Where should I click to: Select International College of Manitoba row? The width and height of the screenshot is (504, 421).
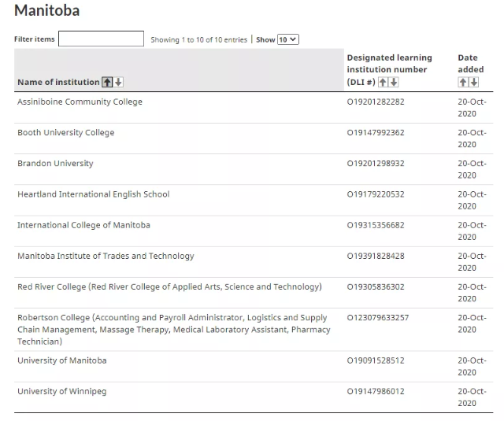pos(83,225)
